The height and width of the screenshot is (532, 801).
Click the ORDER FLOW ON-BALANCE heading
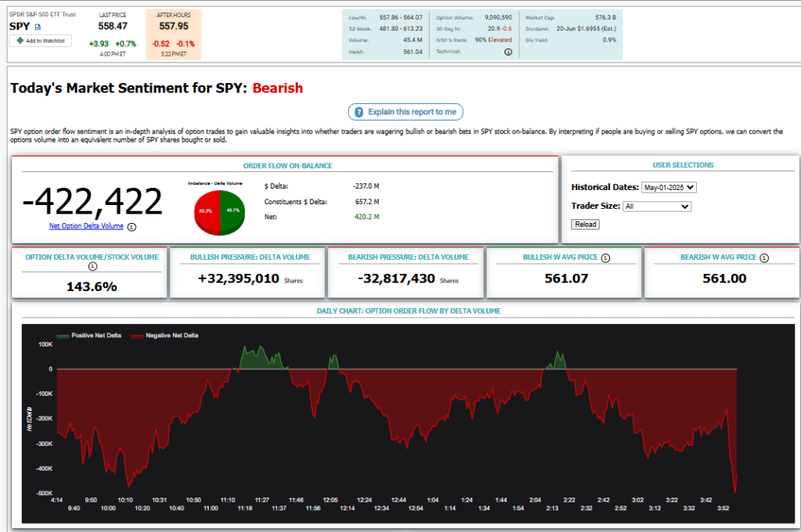(x=288, y=166)
